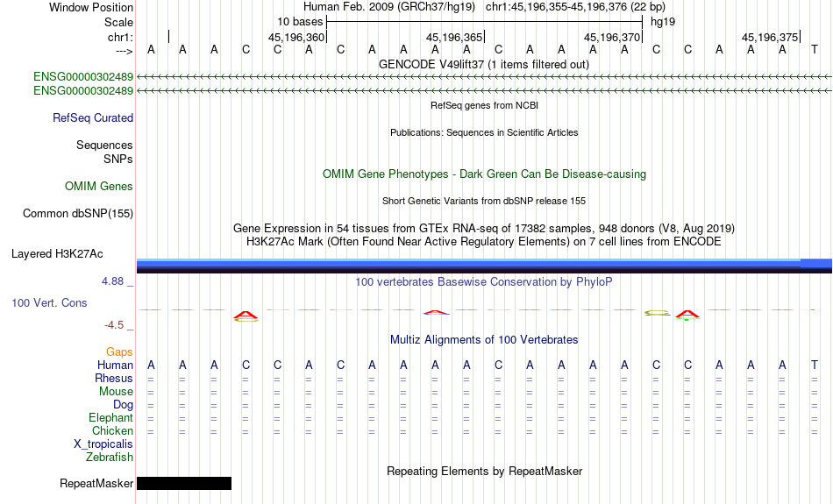Open 100 vertebrates Basewise Conservation by PhyloP title
Screen dimensions: 833x504
click(x=484, y=282)
